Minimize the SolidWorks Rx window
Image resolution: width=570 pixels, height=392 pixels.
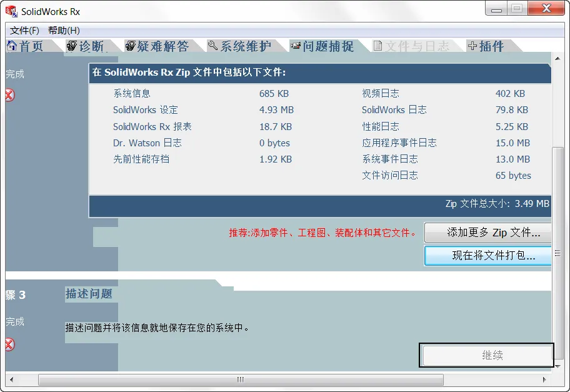point(496,9)
